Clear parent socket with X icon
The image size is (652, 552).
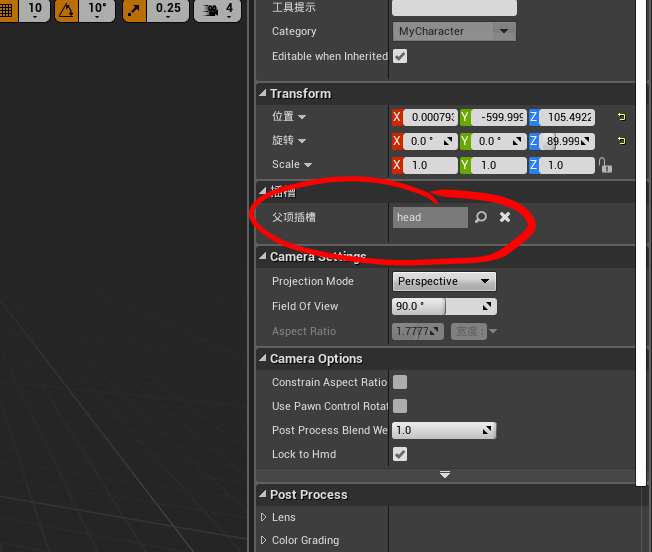coord(505,217)
